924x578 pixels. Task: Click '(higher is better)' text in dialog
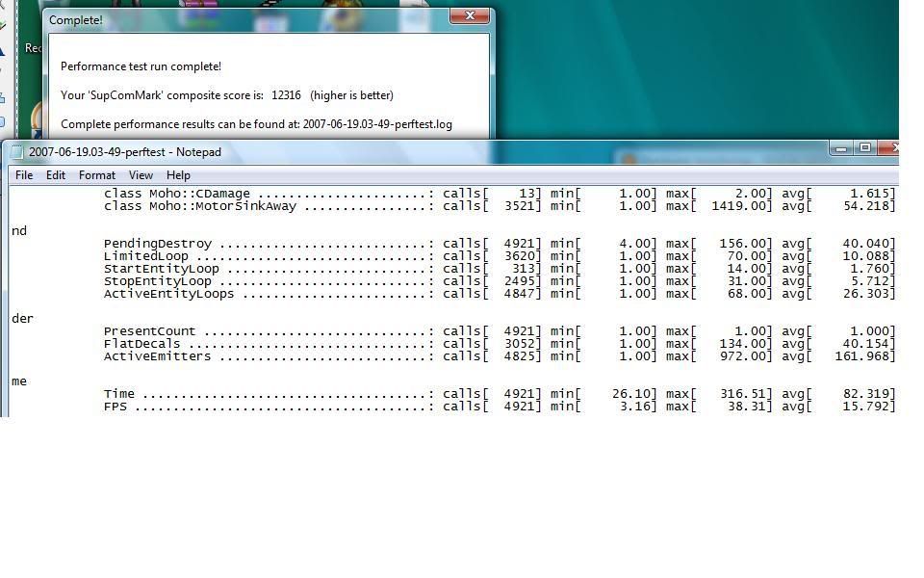352,95
